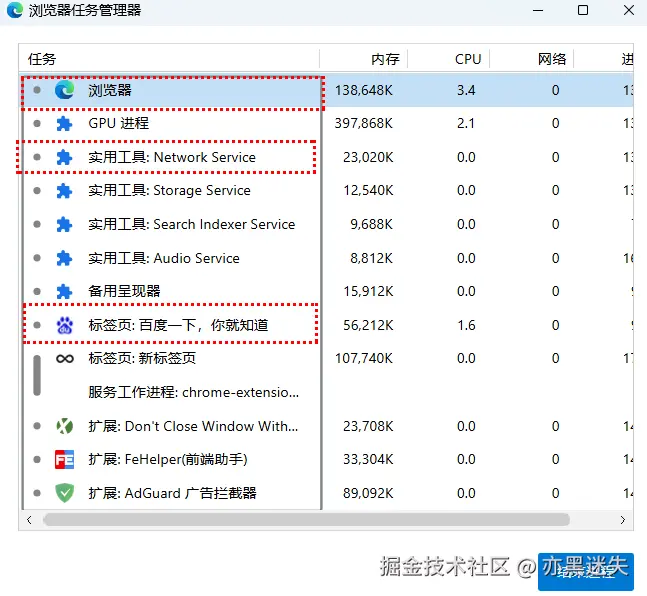Select 实用工具: Audio Service row
This screenshot has width=647, height=596.
326,258
